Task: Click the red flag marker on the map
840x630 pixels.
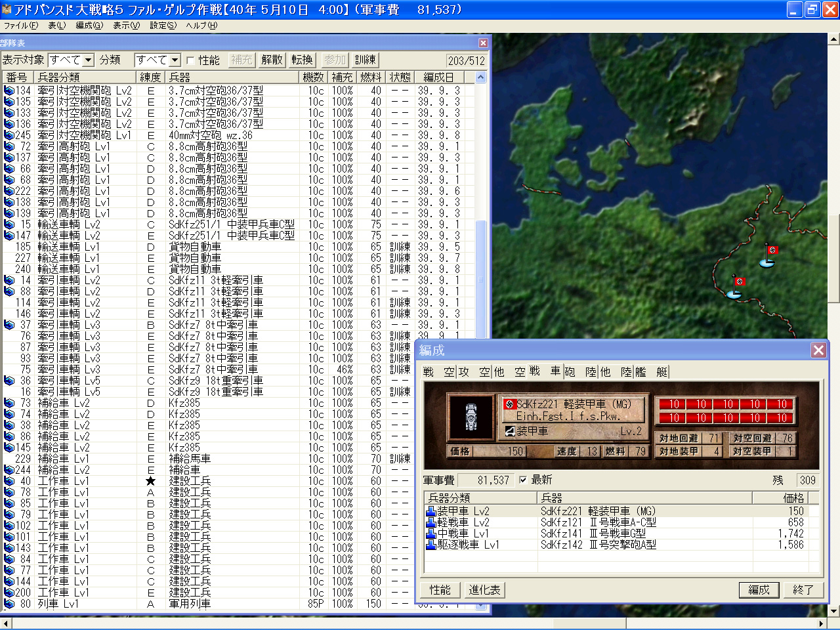Action: (772, 250)
